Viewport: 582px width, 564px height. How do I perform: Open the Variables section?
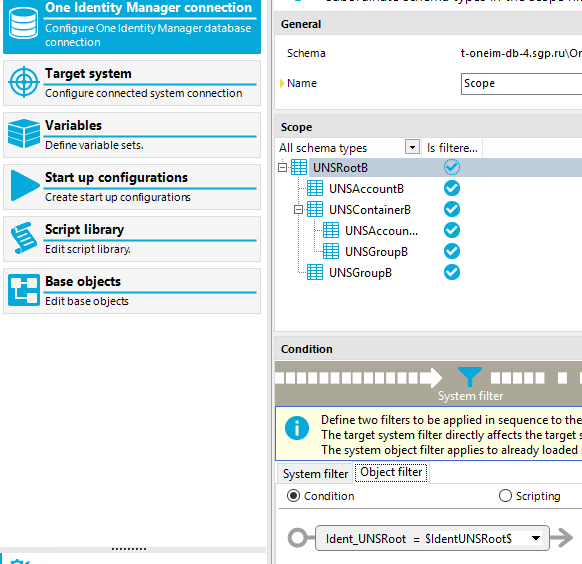pos(132,135)
